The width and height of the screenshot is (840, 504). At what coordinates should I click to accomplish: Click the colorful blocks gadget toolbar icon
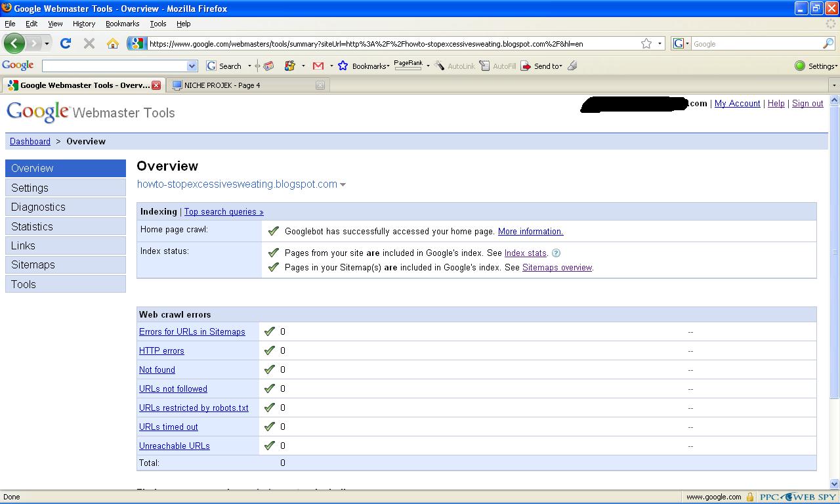pyautogui.click(x=289, y=66)
